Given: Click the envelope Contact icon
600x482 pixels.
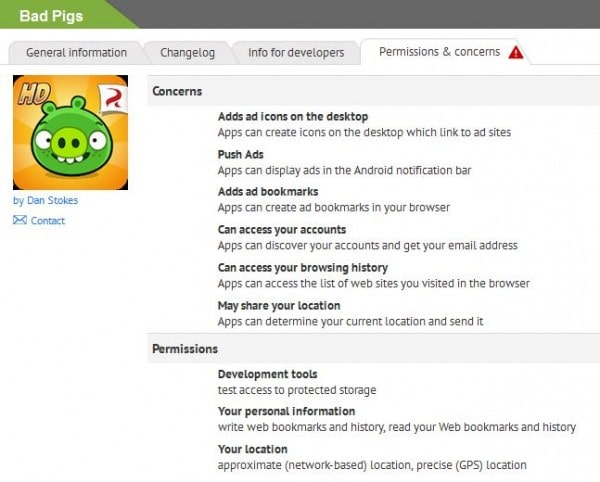Looking at the screenshot, I should pyautogui.click(x=20, y=220).
